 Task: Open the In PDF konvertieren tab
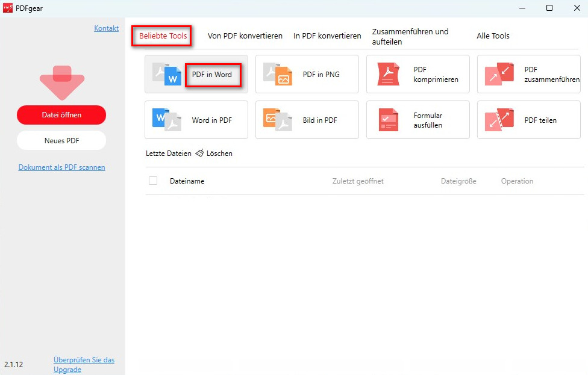[x=327, y=36]
